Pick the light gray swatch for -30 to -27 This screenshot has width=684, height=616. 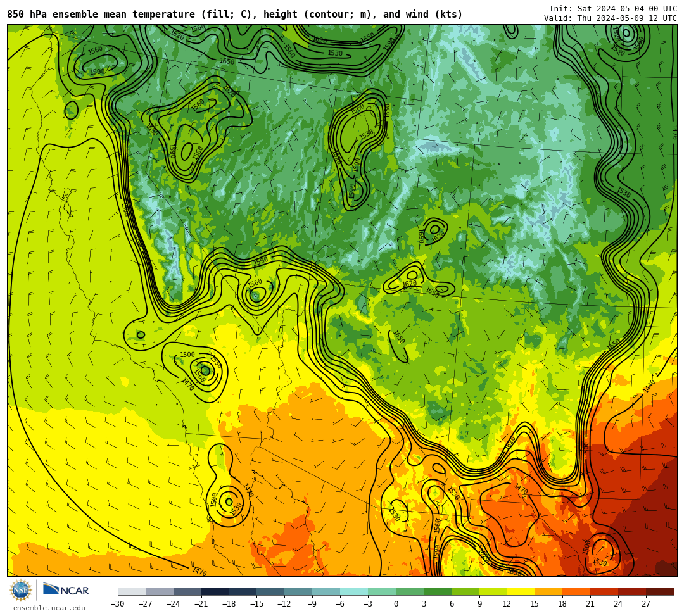(132, 591)
